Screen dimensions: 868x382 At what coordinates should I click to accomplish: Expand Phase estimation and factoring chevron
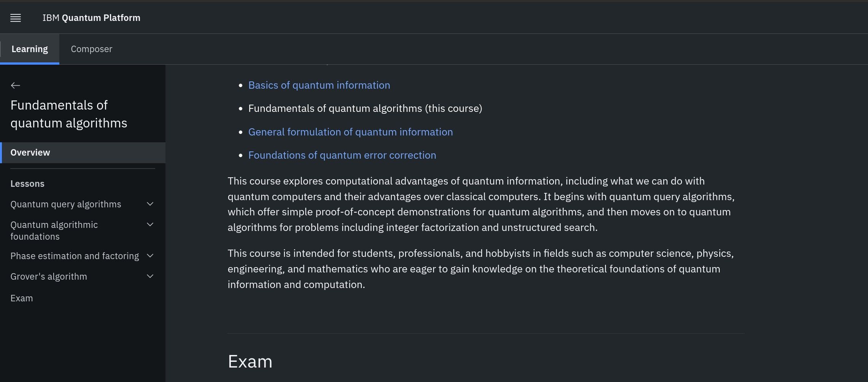coord(150,256)
